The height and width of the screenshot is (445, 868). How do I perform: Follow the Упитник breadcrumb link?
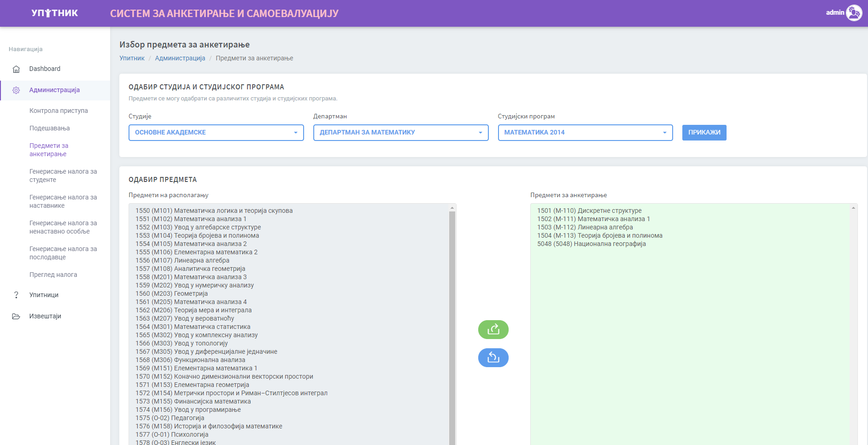(132, 58)
